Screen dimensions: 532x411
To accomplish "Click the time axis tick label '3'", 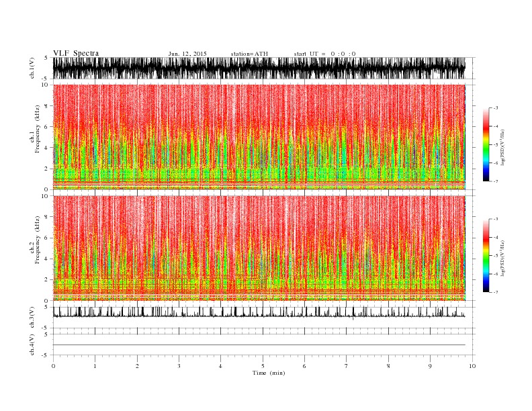I will 179,366.
